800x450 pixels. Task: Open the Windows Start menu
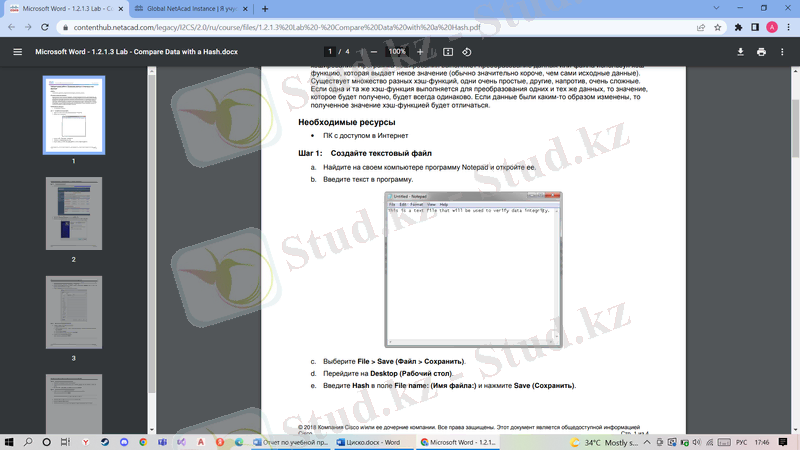click(x=9, y=442)
